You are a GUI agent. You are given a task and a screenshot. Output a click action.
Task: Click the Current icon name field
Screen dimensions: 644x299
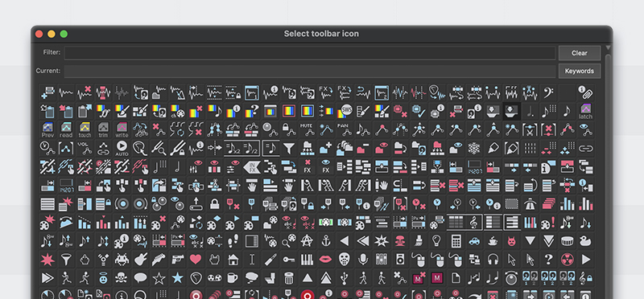[310, 71]
